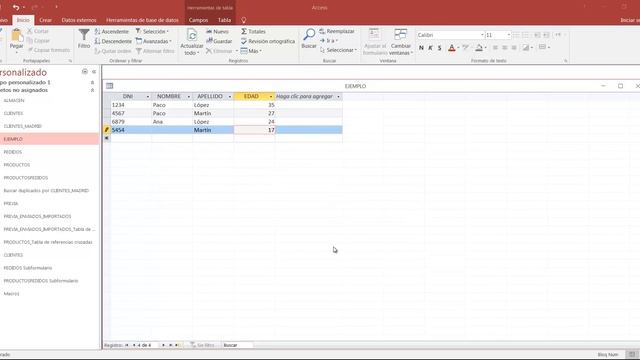Open the DNI column header dropdown
The height and width of the screenshot is (360, 640).
point(147,97)
